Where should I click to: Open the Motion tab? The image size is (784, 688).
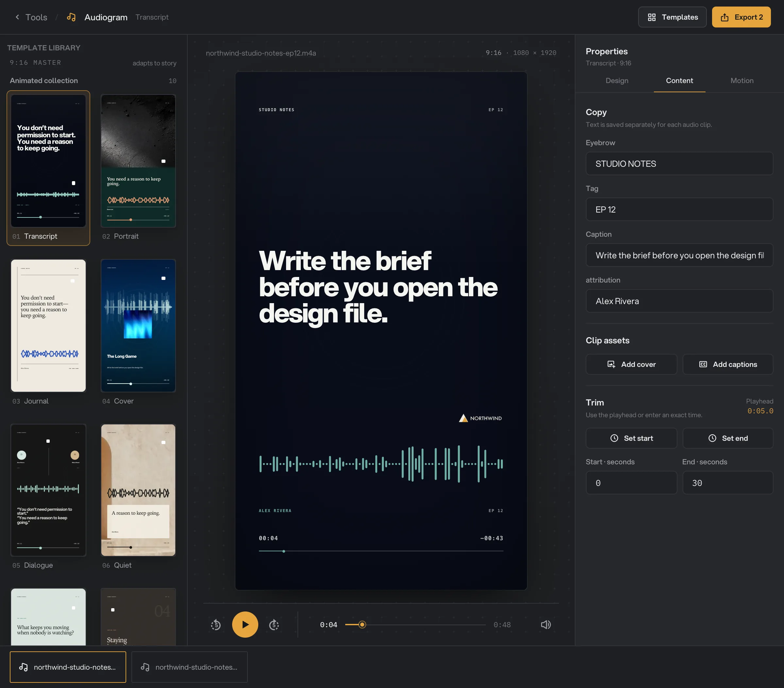coord(742,80)
